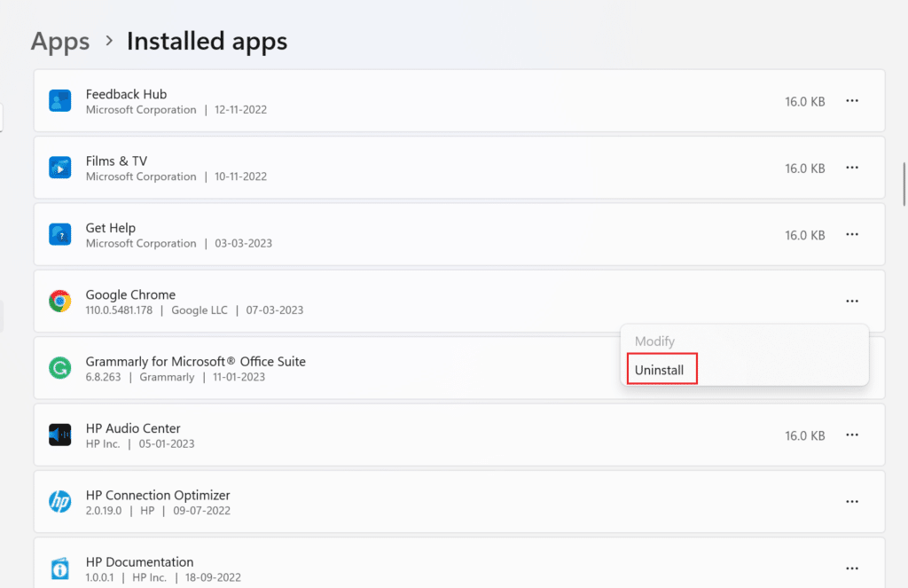Click the Get Help app icon
Image resolution: width=908 pixels, height=588 pixels.
click(x=59, y=235)
